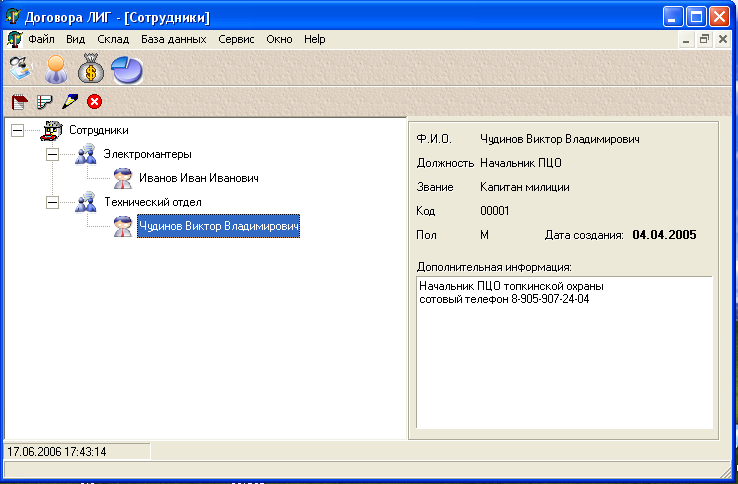Open the Склад menu
Image resolution: width=738 pixels, height=484 pixels.
point(113,39)
